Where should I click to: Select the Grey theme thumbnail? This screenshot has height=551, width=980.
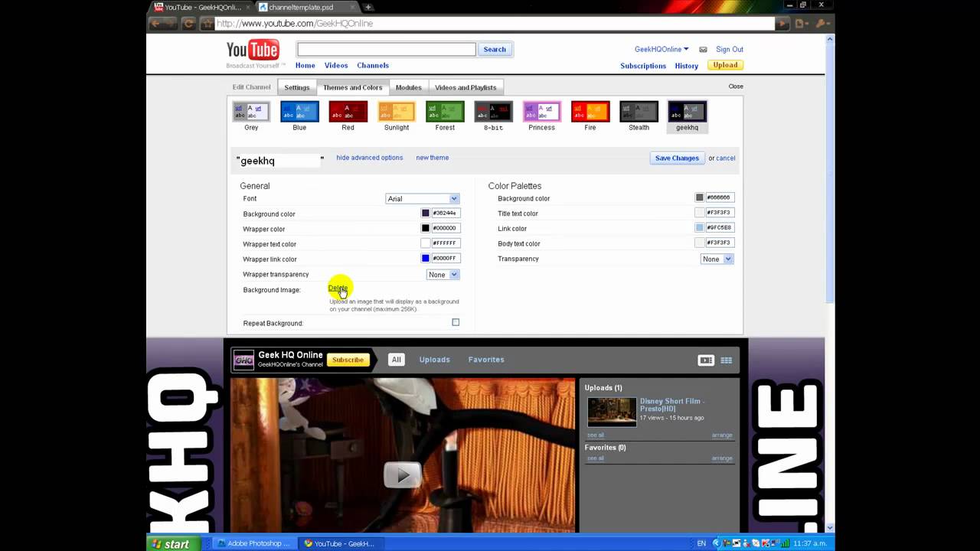[x=251, y=112]
